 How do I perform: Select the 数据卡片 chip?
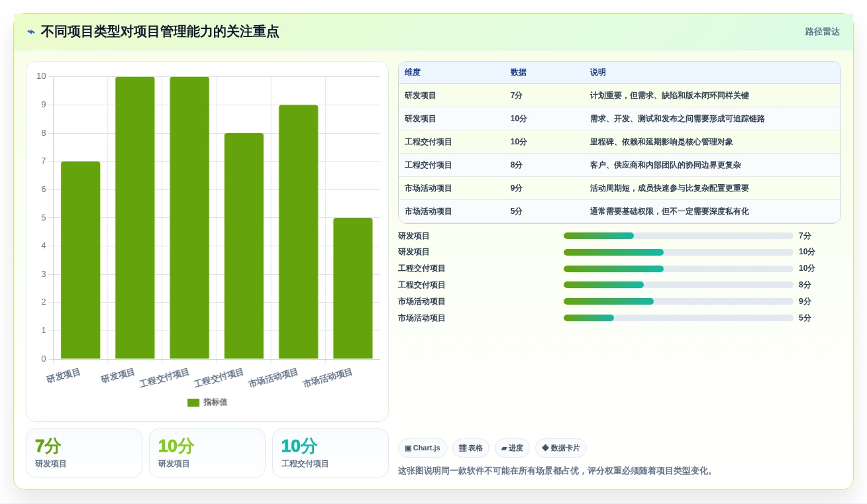coord(561,448)
